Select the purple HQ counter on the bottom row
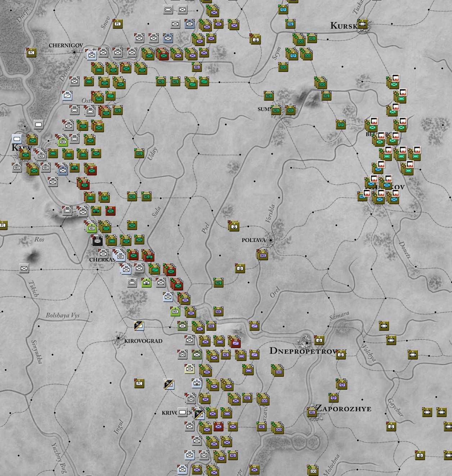452x476 pixels. click(233, 455)
